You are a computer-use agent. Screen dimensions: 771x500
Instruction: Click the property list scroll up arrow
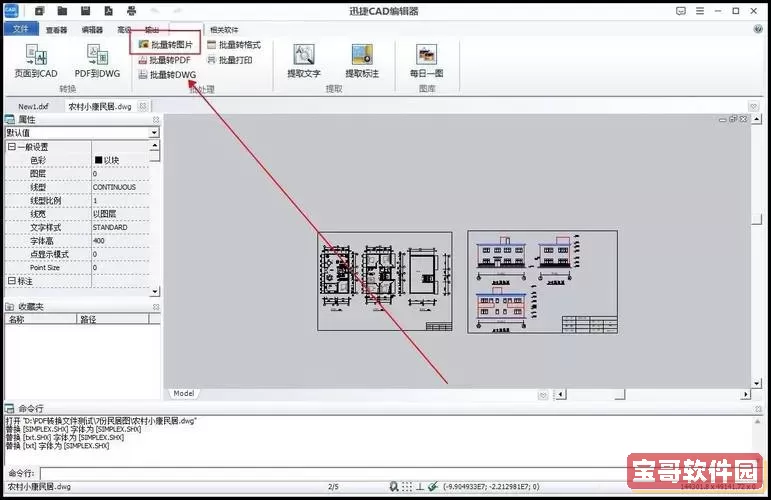[155, 145]
